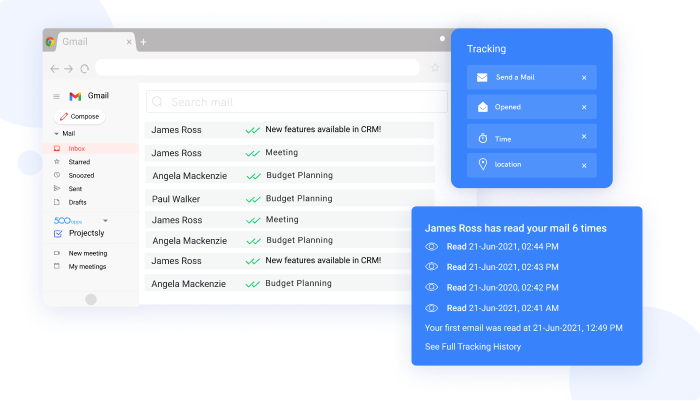Open the Inbox folder
The height and width of the screenshot is (401, 700).
pos(91,148)
